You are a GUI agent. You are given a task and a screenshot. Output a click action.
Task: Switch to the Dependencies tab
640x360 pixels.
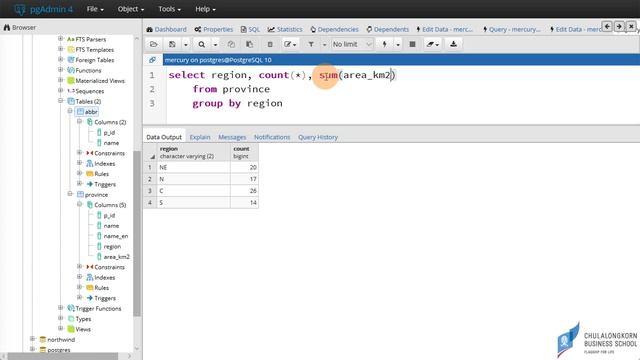pyautogui.click(x=334, y=29)
